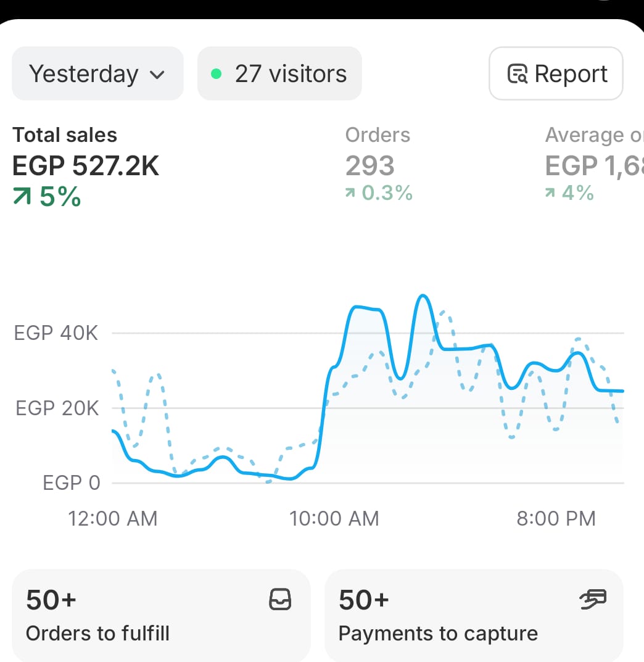Switch to the Average order value metric
Image resolution: width=644 pixels, height=662 pixels.
pyautogui.click(x=593, y=165)
